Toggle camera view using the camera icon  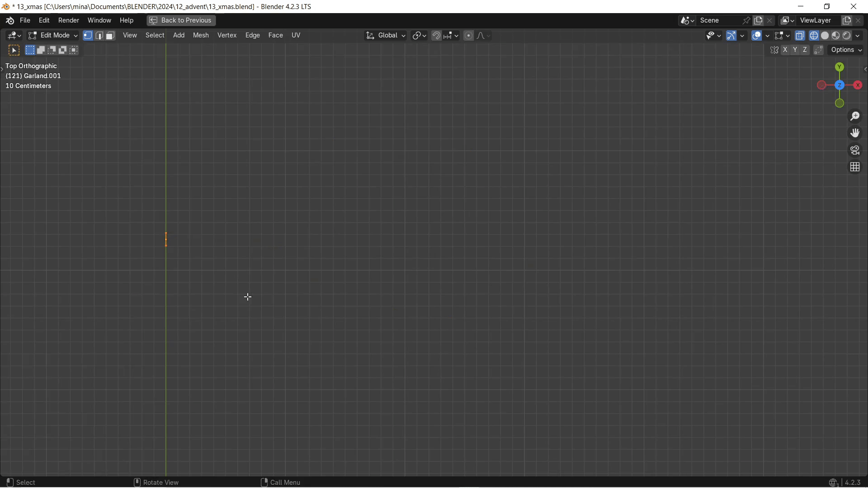tap(856, 150)
